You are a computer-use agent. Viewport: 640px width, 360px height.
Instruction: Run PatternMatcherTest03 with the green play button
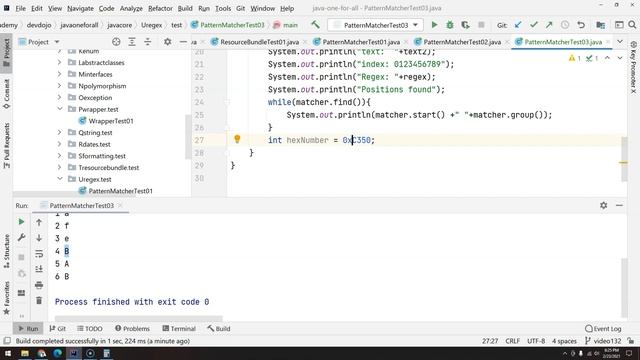pyautogui.click(x=434, y=25)
